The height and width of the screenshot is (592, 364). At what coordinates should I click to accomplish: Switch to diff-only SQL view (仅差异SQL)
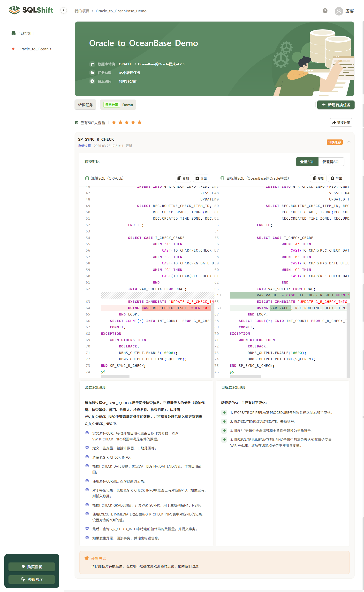coord(331,162)
